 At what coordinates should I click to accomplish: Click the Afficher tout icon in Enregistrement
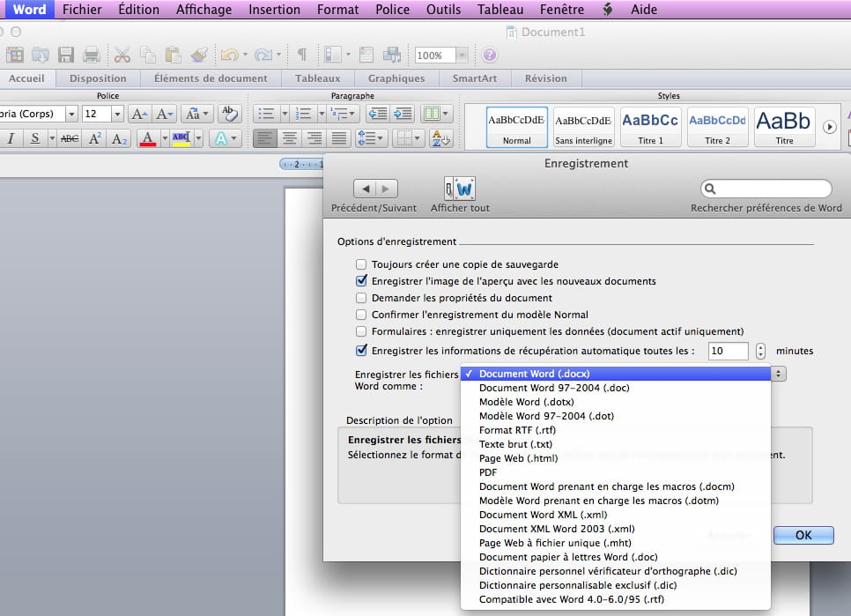click(x=460, y=189)
